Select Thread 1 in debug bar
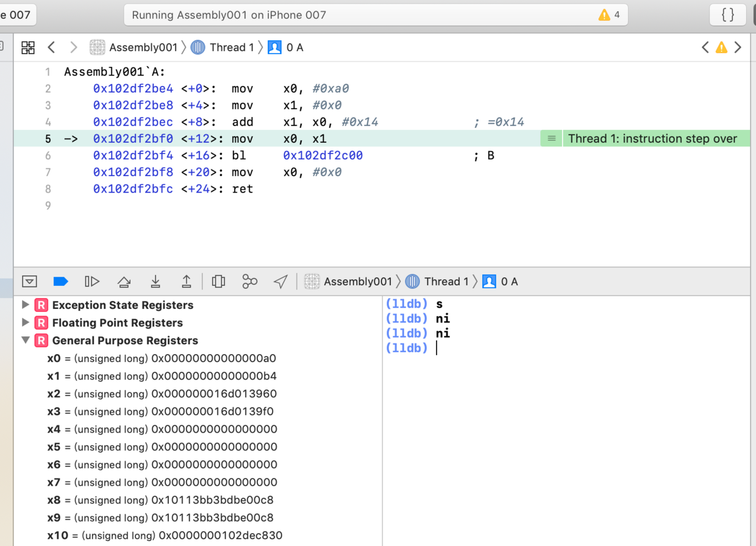 (437, 282)
